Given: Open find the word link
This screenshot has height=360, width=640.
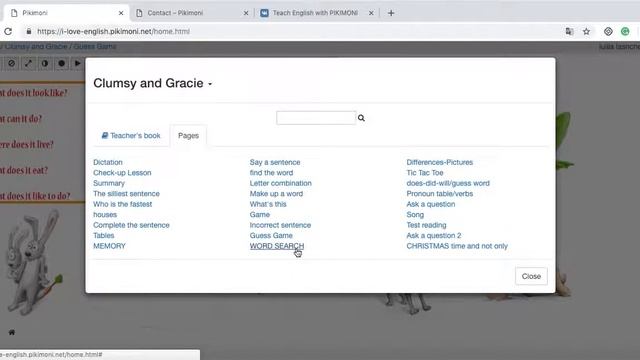Looking at the screenshot, I should pyautogui.click(x=271, y=173).
